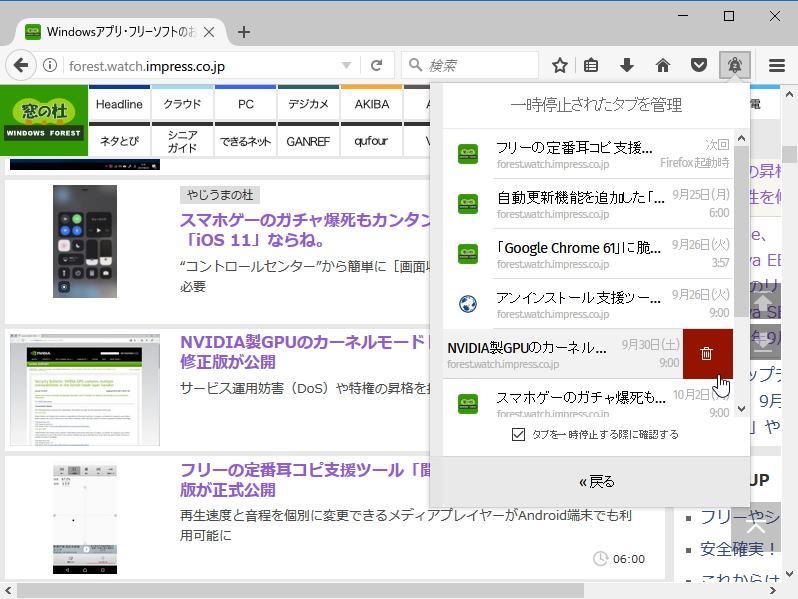Click the やじうまの杜 category label
The height and width of the screenshot is (599, 798).
pyautogui.click(x=219, y=195)
